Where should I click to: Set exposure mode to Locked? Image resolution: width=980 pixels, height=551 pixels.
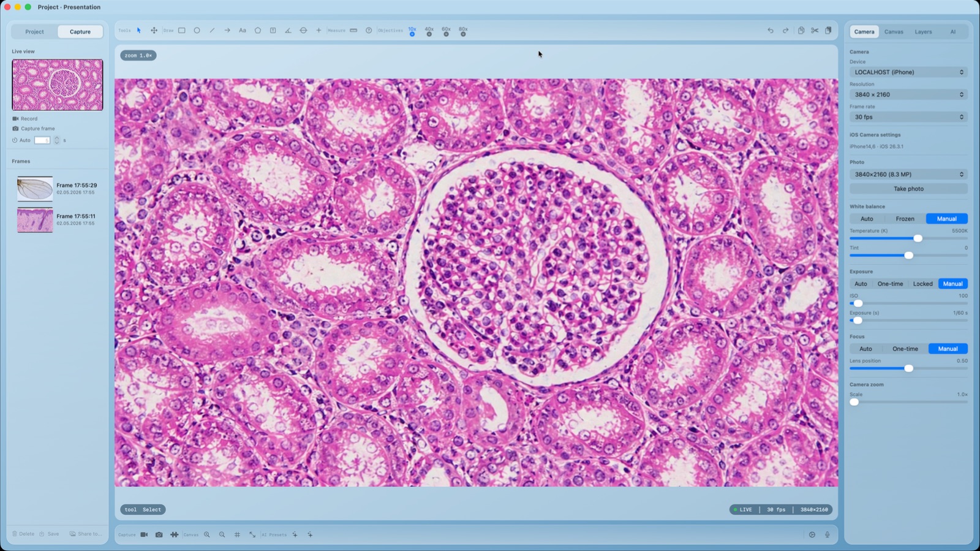[x=922, y=284]
